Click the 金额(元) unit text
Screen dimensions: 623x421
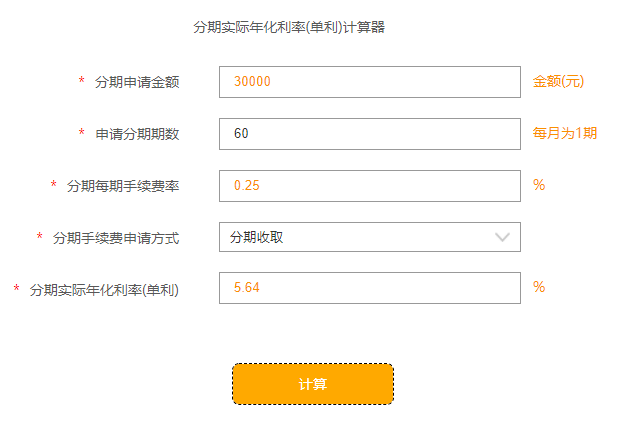pyautogui.click(x=558, y=82)
